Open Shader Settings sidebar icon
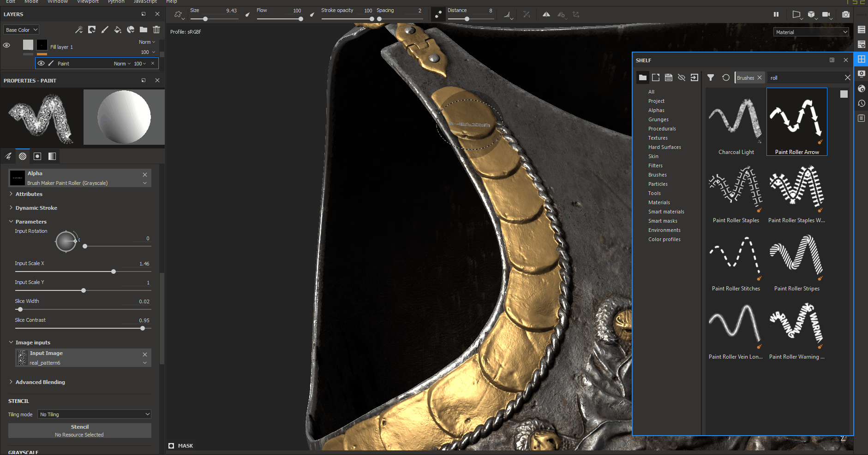 click(x=861, y=89)
